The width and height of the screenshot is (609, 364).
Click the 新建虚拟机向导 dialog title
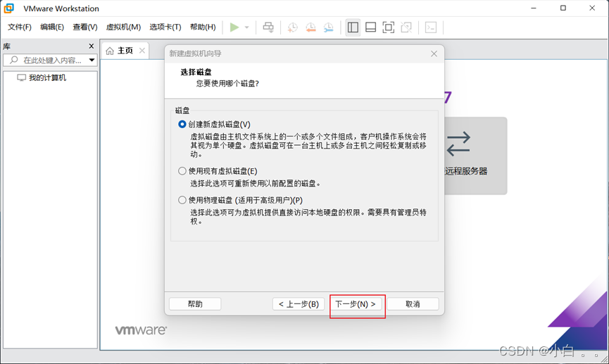[x=195, y=54]
